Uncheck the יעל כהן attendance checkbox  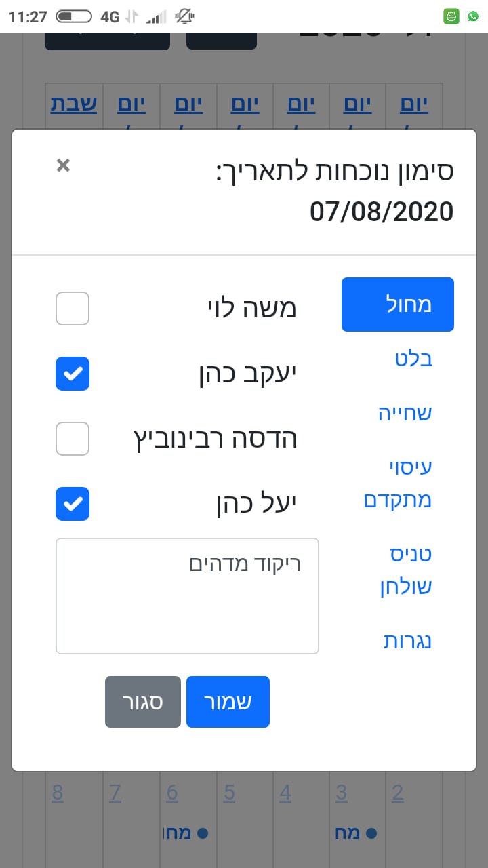coord(73,504)
